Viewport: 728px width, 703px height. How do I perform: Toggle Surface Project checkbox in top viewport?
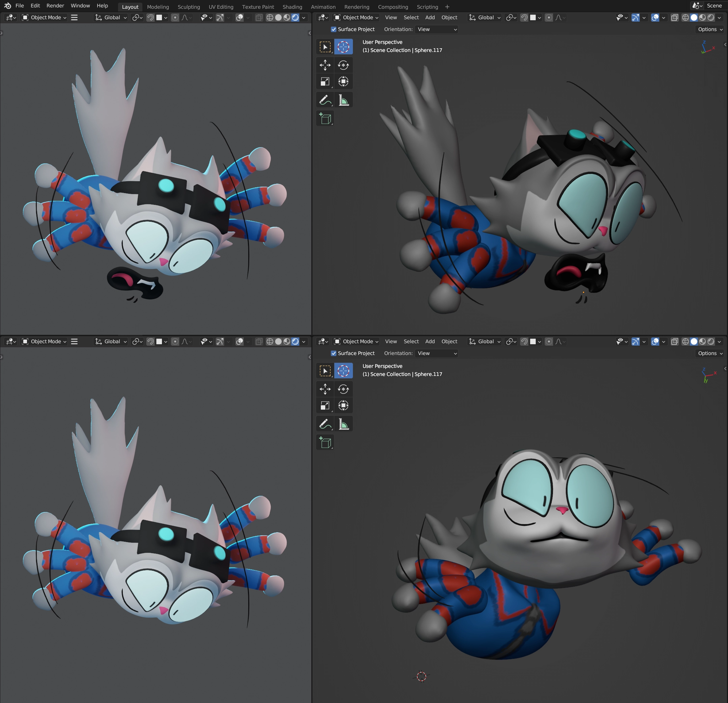click(x=334, y=29)
